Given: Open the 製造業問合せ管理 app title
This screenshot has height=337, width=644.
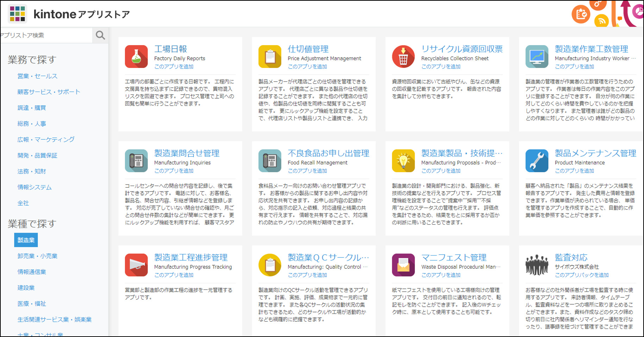Looking at the screenshot, I should 187,153.
